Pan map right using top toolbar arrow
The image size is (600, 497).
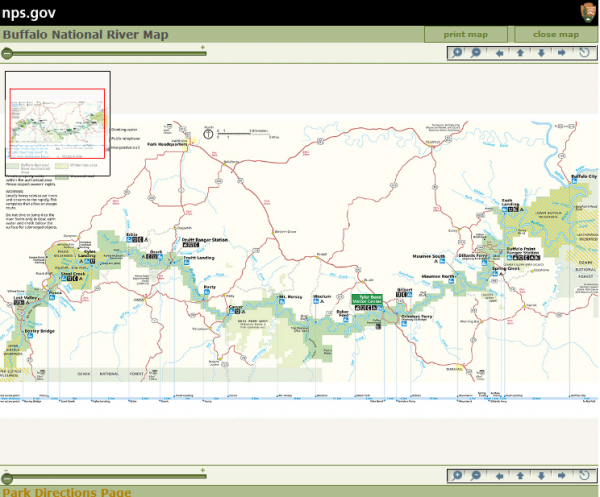pyautogui.click(x=561, y=53)
